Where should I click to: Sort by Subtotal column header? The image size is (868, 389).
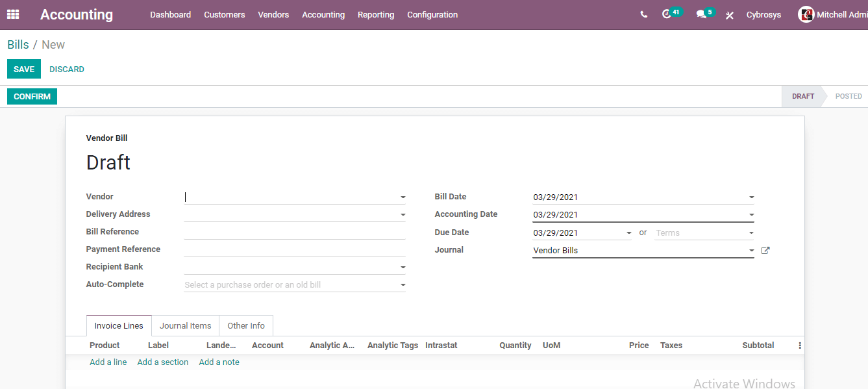click(x=758, y=345)
